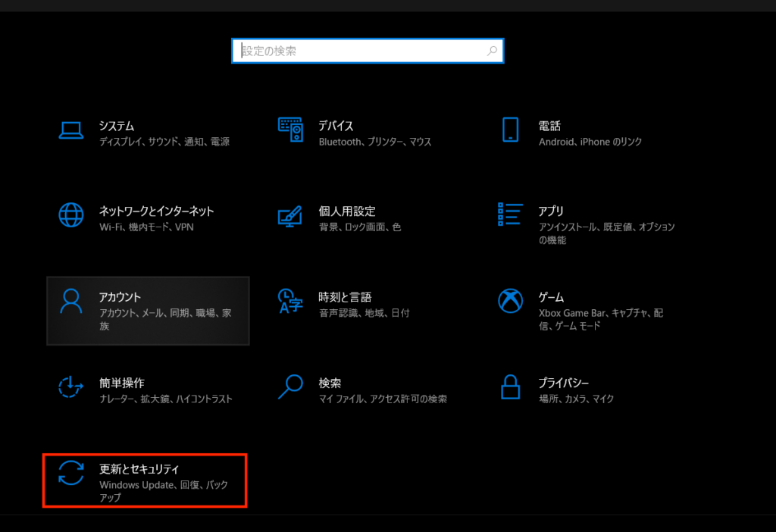Image resolution: width=776 pixels, height=532 pixels.
Task: Select the アプリ list icon
Action: pyautogui.click(x=510, y=215)
